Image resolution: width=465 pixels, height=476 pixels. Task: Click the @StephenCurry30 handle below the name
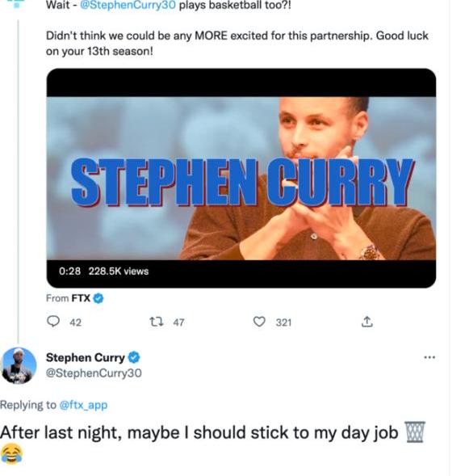point(94,373)
